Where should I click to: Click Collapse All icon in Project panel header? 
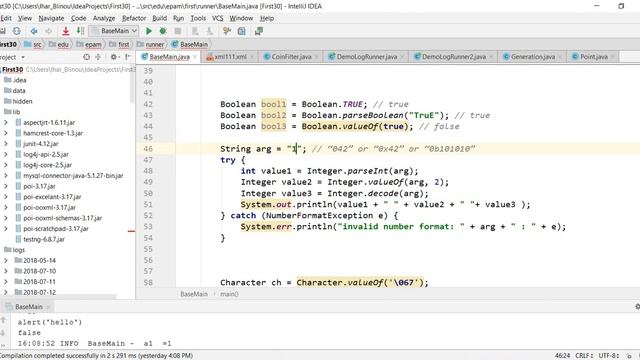point(98,57)
